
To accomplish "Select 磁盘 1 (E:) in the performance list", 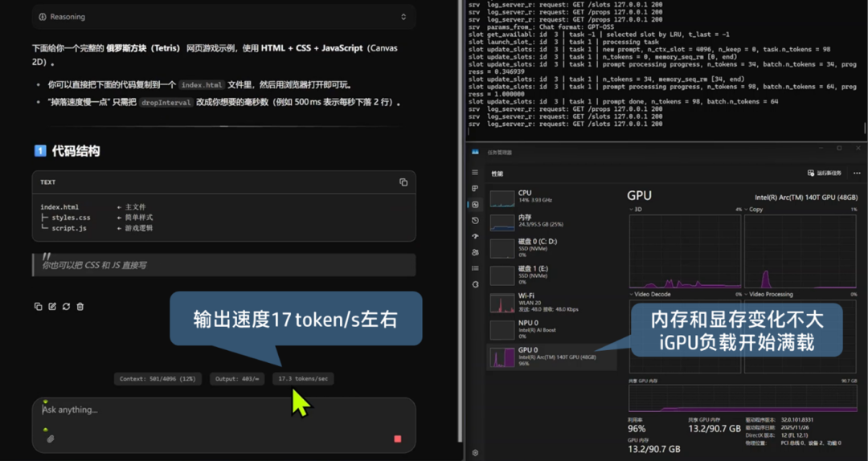I will (552, 275).
